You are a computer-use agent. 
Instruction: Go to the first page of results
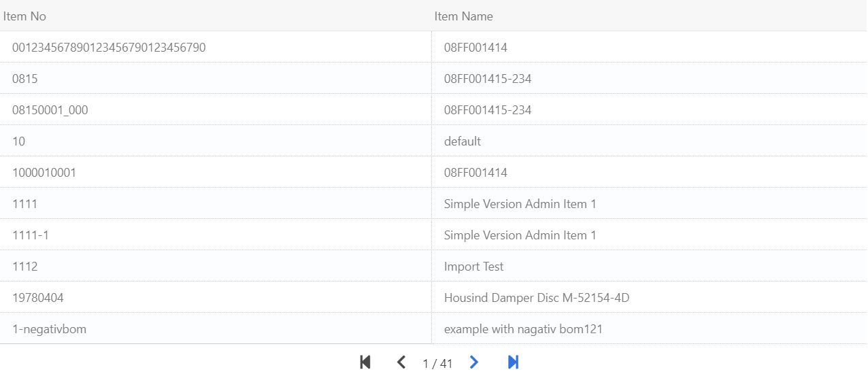click(365, 362)
